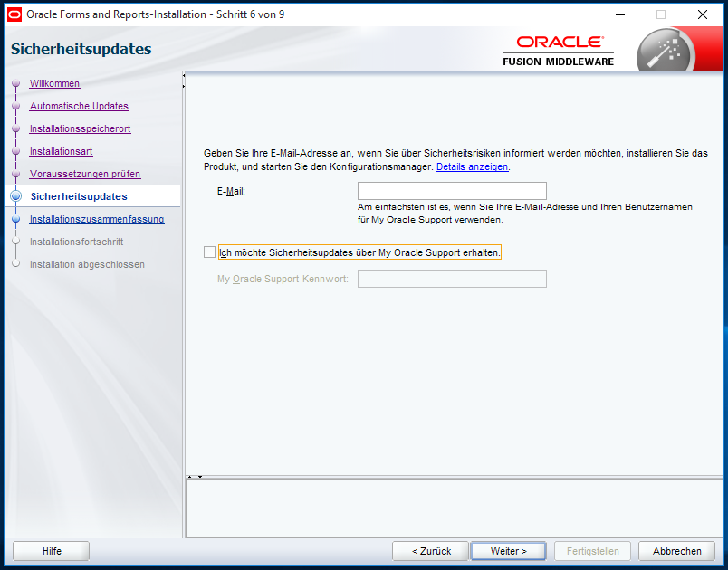Close the installer window
This screenshot has height=570, width=728.
pos(703,14)
